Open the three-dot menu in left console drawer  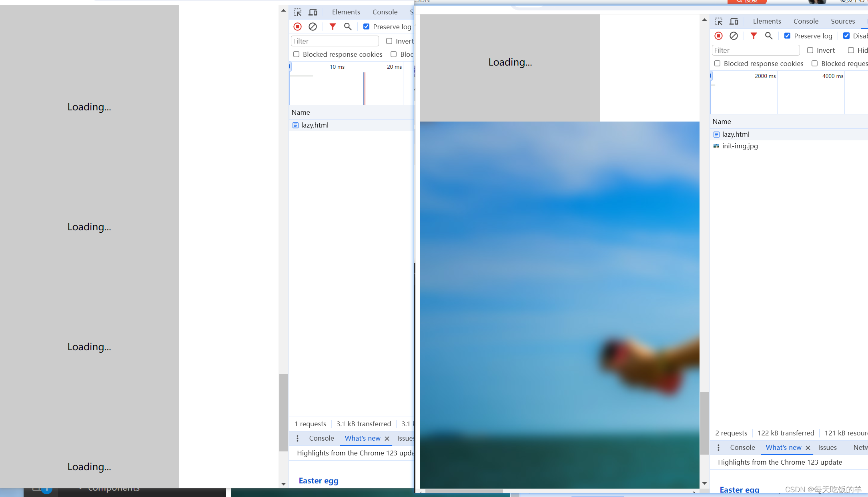click(297, 438)
